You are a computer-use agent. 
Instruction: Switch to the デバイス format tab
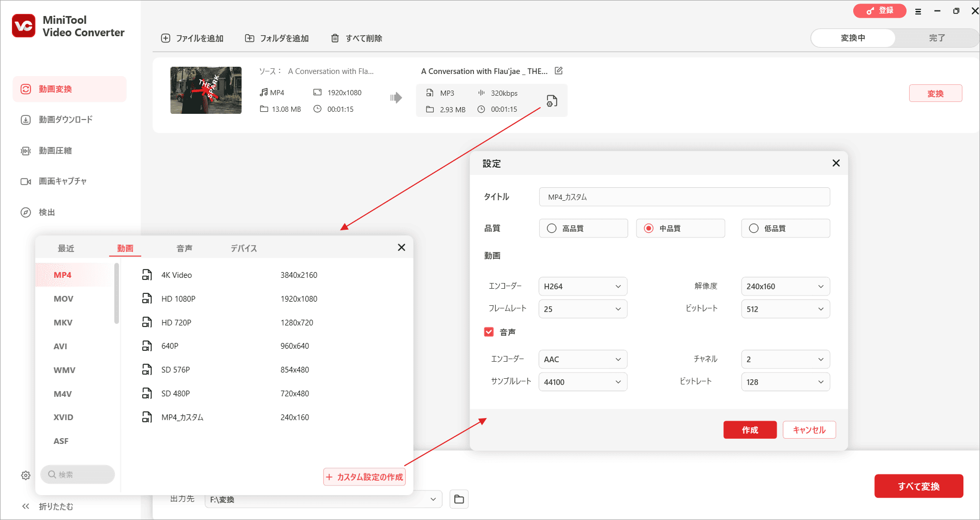coord(244,248)
